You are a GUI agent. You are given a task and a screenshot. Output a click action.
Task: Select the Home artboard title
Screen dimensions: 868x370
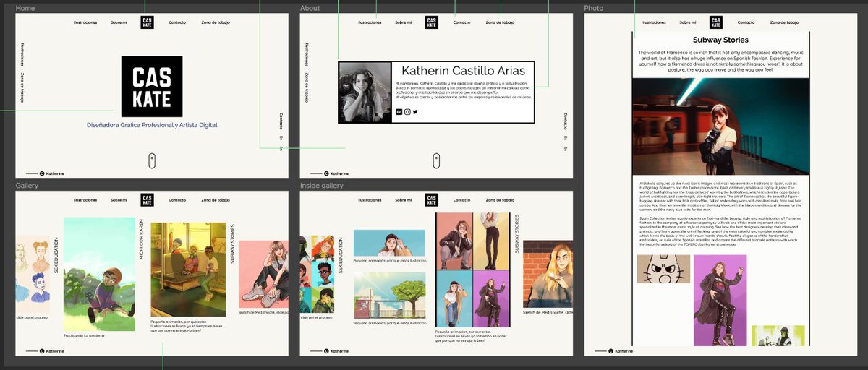tap(25, 9)
